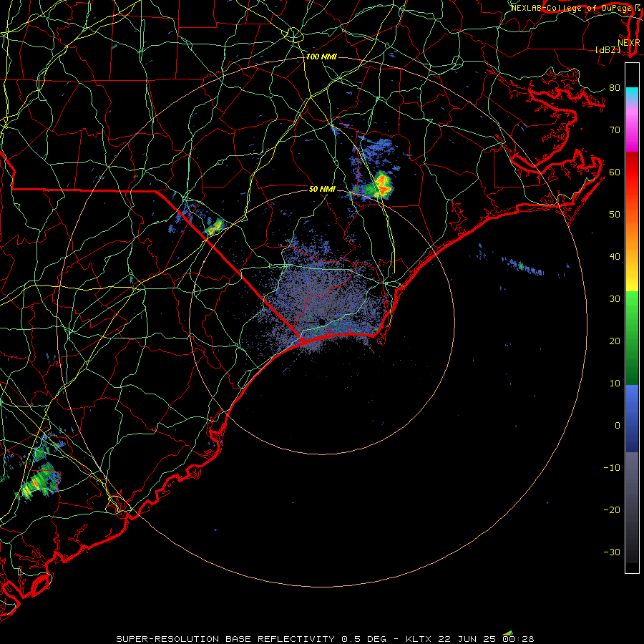This screenshot has height=644, width=644.
Task: Click the pink-magenta segment of the color bar
Action: tap(632, 127)
